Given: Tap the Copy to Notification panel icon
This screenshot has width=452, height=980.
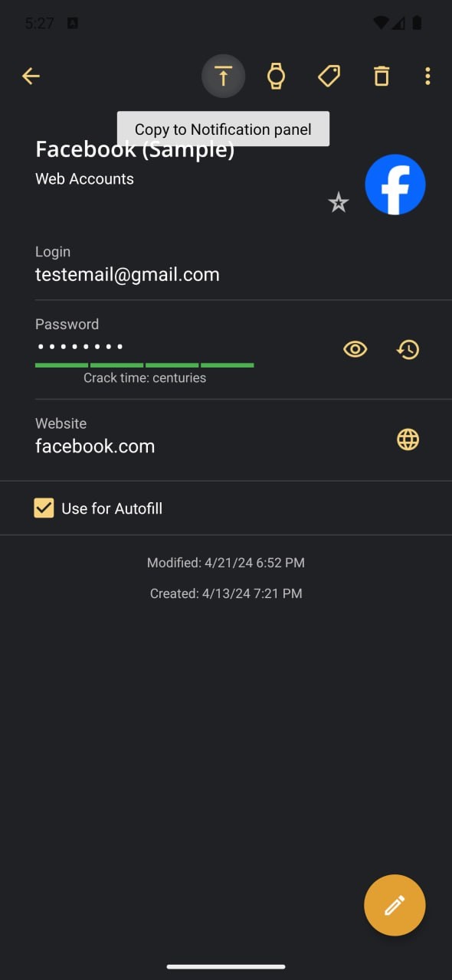Looking at the screenshot, I should point(223,76).
